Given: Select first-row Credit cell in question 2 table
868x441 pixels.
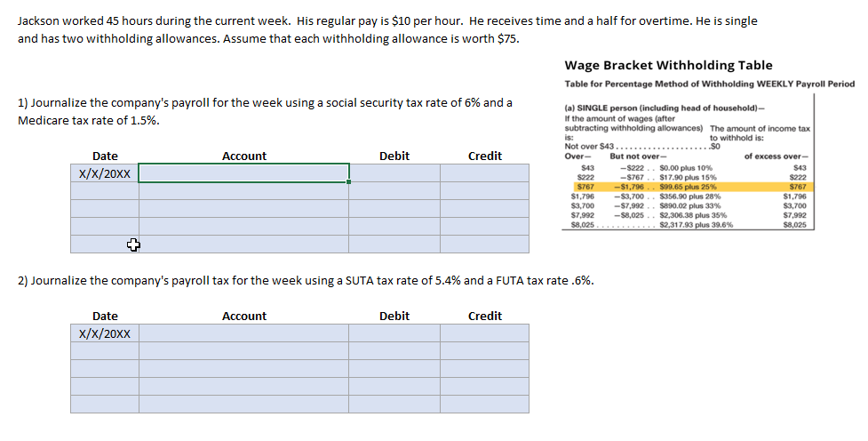Looking at the screenshot, I should 484,333.
